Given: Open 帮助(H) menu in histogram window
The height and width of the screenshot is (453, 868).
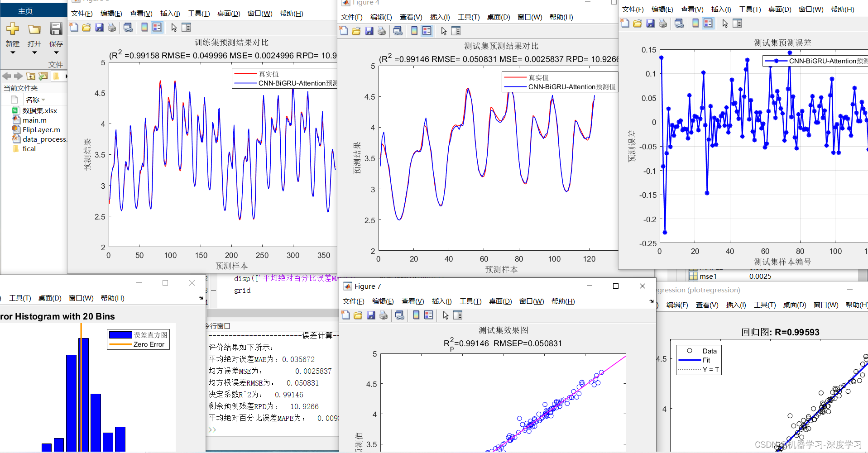Looking at the screenshot, I should click(x=113, y=298).
